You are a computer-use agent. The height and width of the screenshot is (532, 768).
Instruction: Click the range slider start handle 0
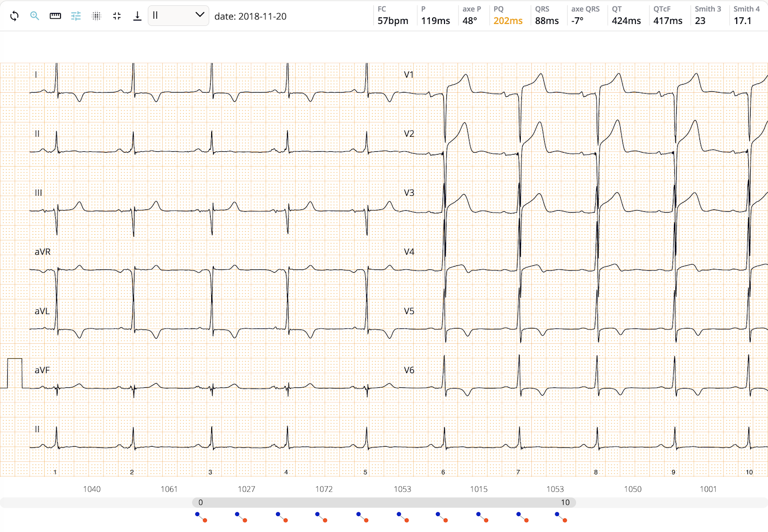pyautogui.click(x=201, y=502)
